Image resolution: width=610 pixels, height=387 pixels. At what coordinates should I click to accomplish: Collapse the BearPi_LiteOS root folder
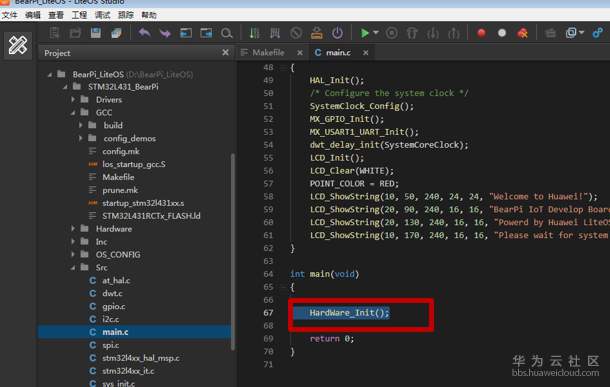pyautogui.click(x=50, y=74)
